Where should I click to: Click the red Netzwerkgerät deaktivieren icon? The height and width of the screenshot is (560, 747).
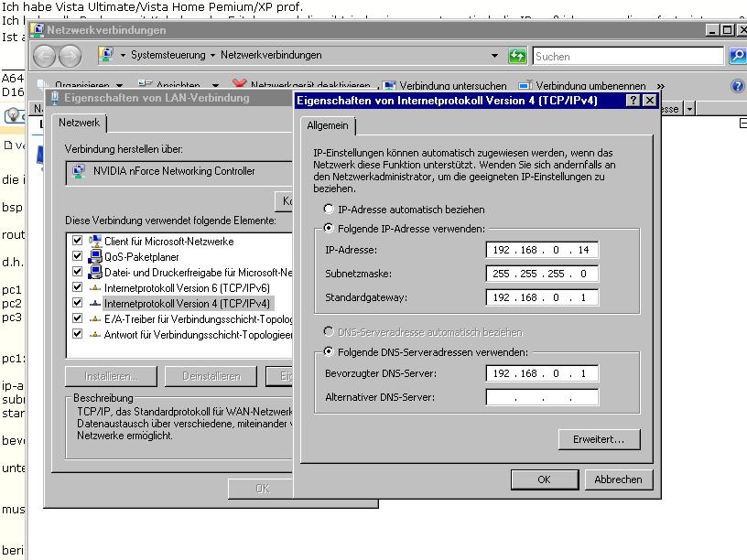pos(240,86)
